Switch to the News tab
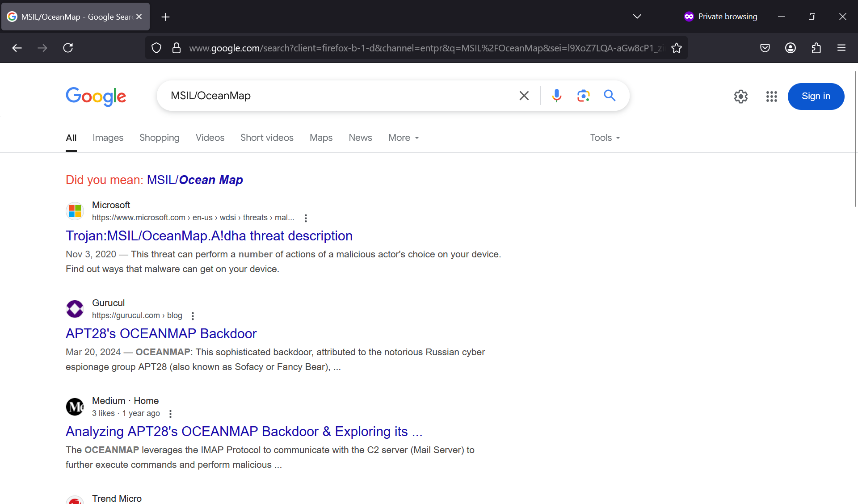Screen dimensions: 858x504 tap(360, 138)
